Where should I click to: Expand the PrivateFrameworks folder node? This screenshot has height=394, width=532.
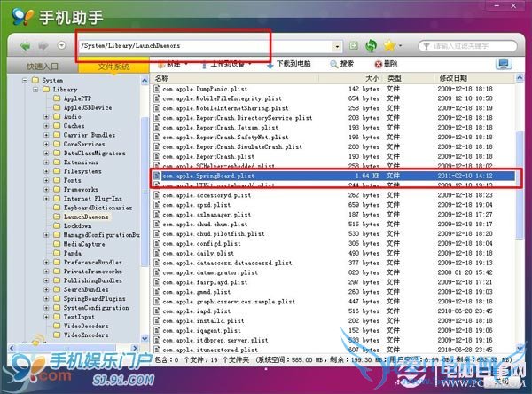click(x=46, y=272)
